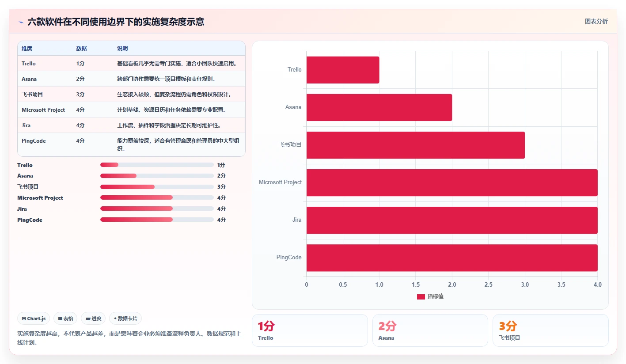Select the Microsoft Project name cell in the table
Viewport: 626px width, 364px height.
(x=43, y=110)
